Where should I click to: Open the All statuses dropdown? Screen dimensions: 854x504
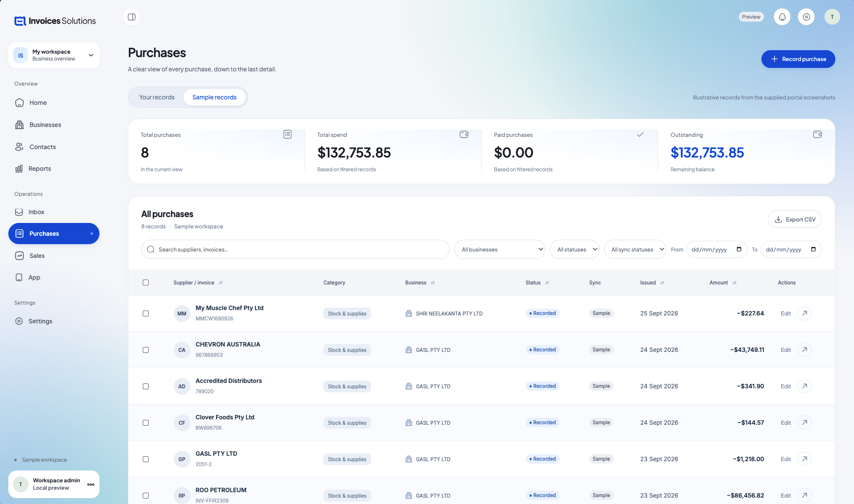[574, 250]
